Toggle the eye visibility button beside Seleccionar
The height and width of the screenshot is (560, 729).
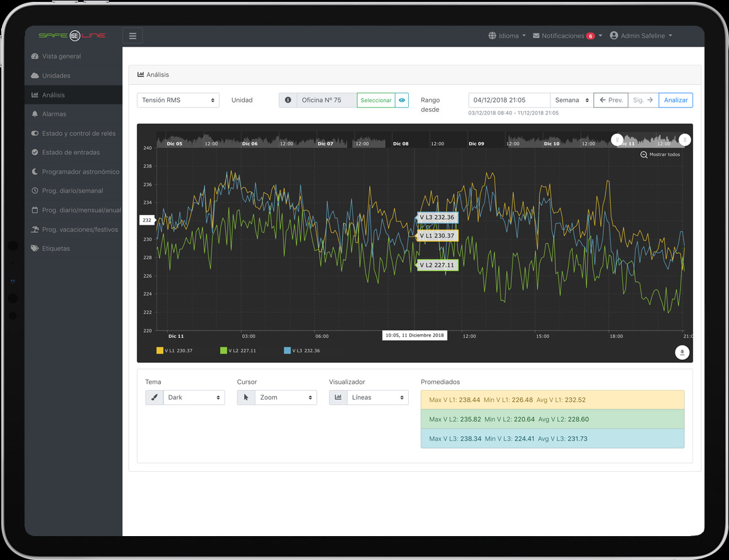tap(402, 100)
